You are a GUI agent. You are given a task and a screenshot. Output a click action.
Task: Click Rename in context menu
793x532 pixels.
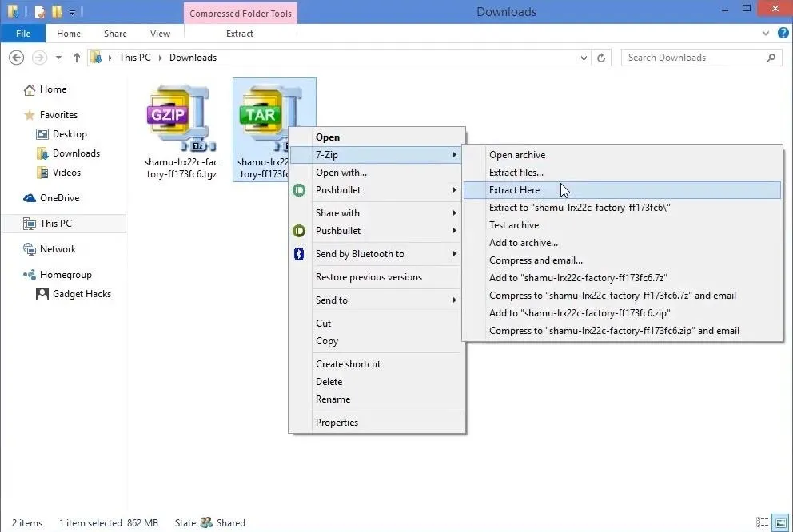[377, 399]
